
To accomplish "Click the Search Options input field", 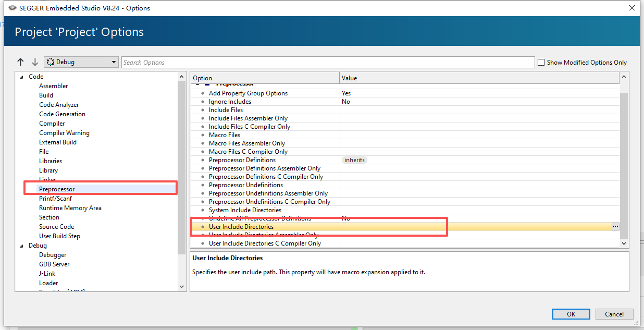I will pos(328,62).
